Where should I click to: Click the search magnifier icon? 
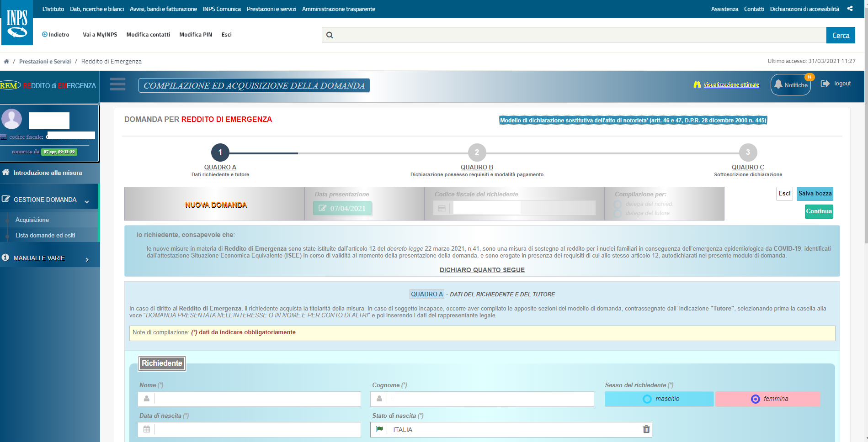pos(330,35)
